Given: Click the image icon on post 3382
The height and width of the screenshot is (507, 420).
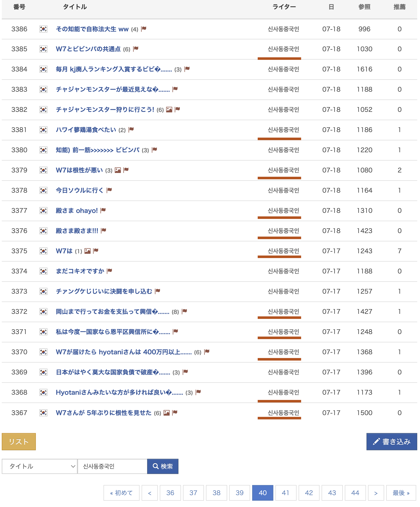Looking at the screenshot, I should (x=169, y=110).
